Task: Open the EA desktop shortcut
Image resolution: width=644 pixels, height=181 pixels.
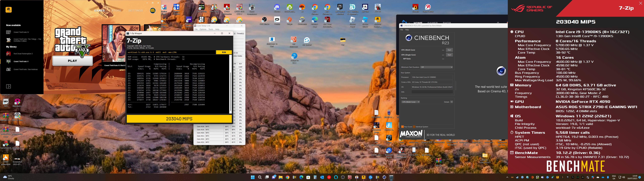Action: click(302, 9)
